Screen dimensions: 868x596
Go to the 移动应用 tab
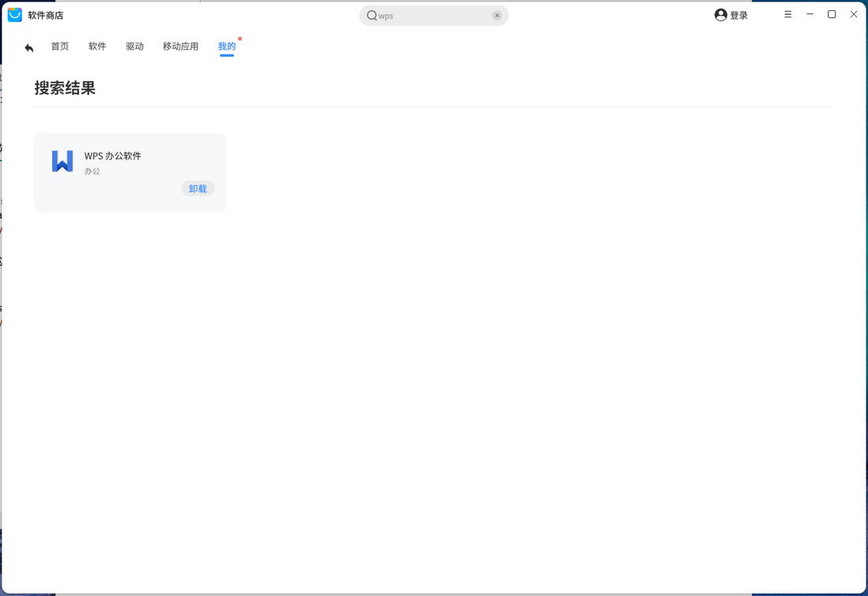[x=180, y=47]
